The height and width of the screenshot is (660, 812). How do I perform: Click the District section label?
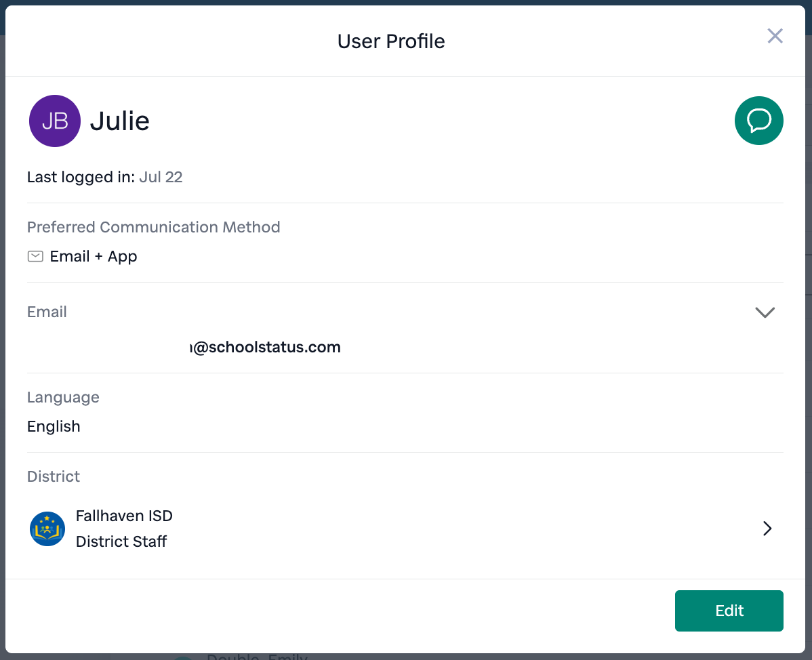54,476
